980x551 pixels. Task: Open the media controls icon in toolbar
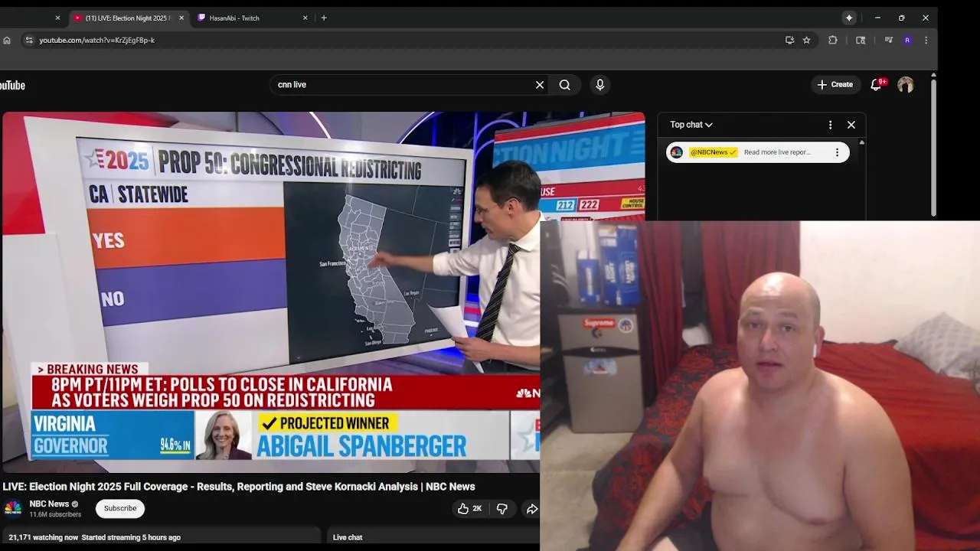tap(889, 41)
